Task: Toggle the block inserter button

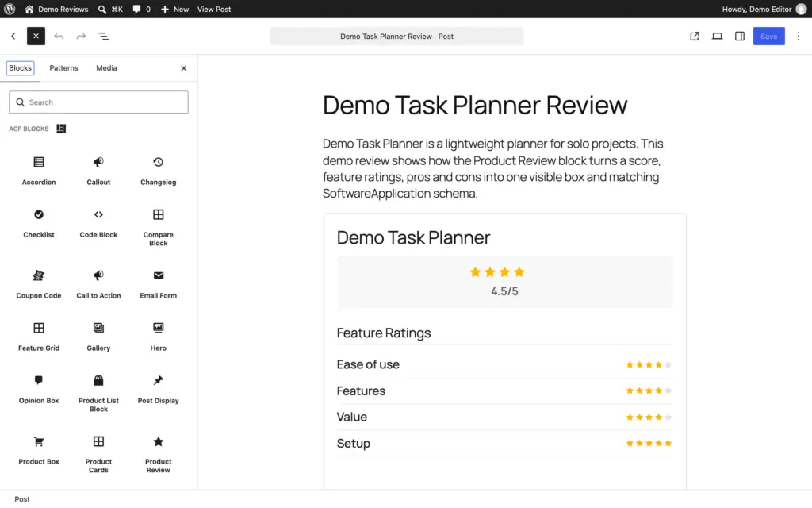Action: tap(36, 37)
